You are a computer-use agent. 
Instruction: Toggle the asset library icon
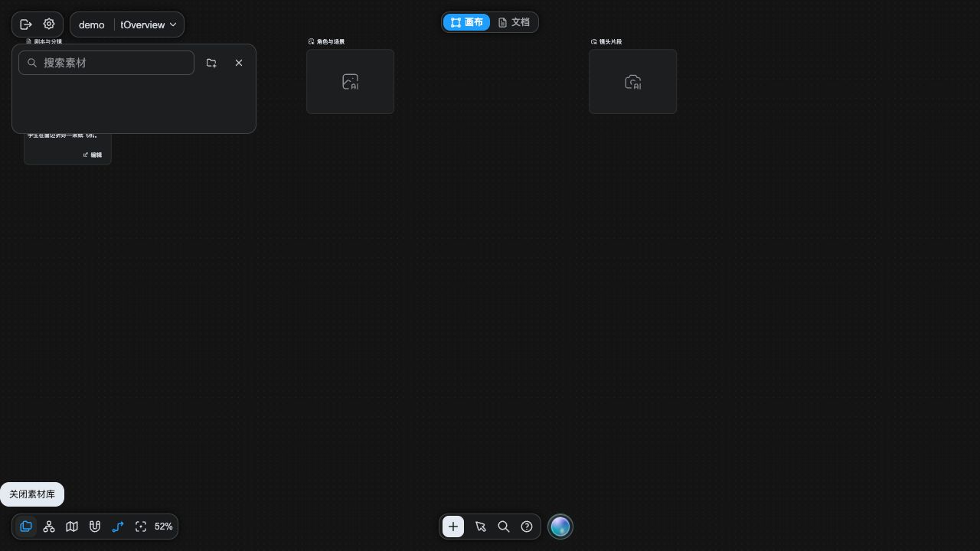tap(26, 527)
